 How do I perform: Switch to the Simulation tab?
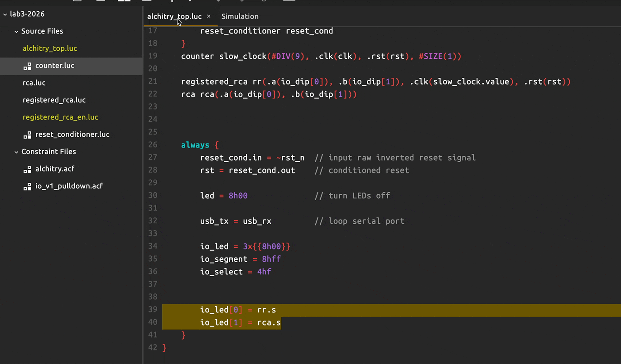point(240,16)
